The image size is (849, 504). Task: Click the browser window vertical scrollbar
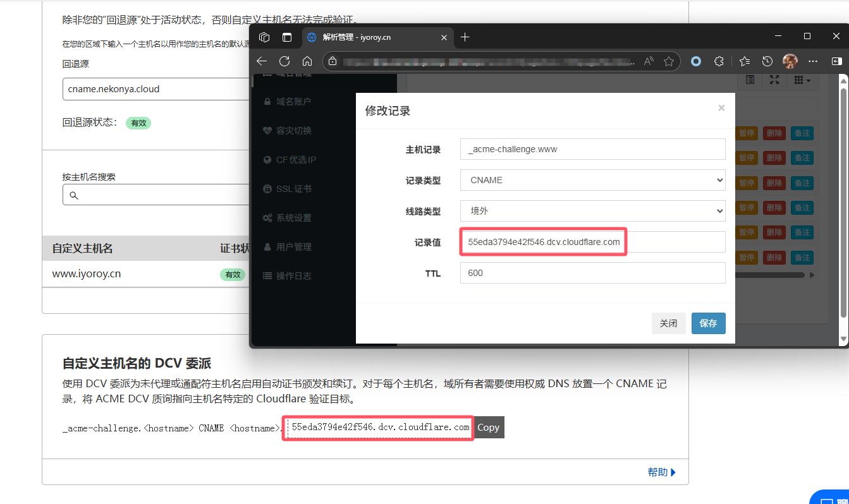click(x=843, y=202)
